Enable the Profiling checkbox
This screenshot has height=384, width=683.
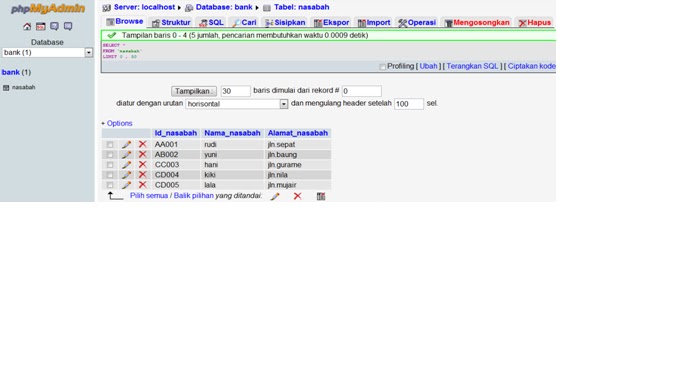[x=382, y=67]
